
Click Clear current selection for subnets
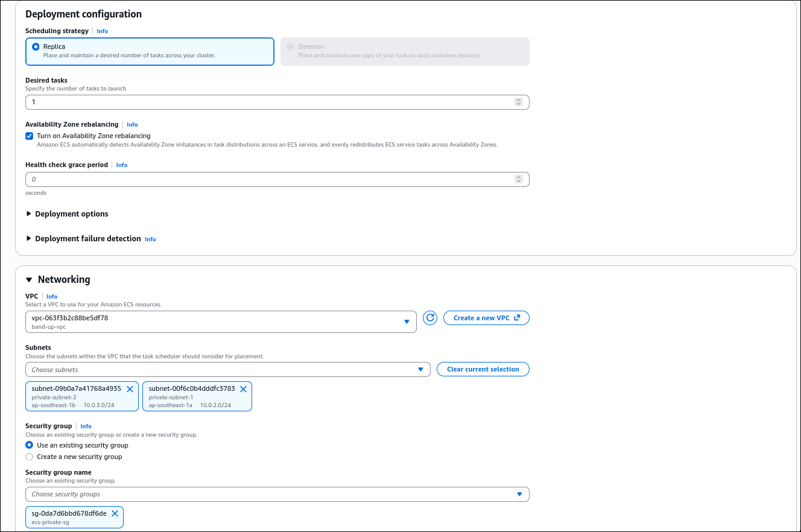pos(483,369)
